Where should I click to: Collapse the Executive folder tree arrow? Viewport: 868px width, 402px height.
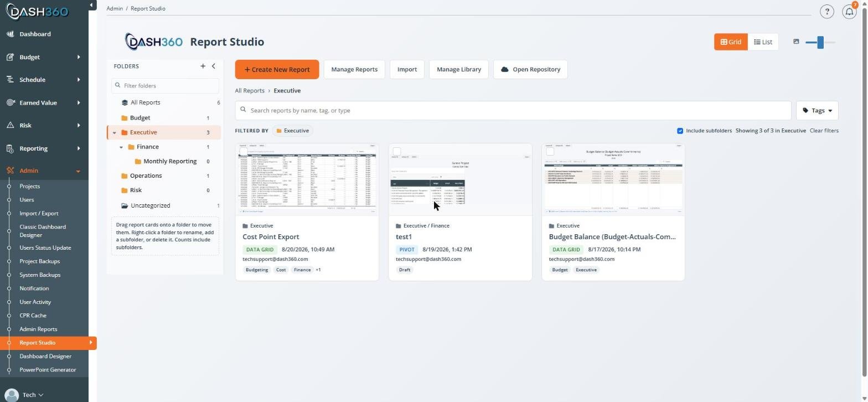coord(115,132)
